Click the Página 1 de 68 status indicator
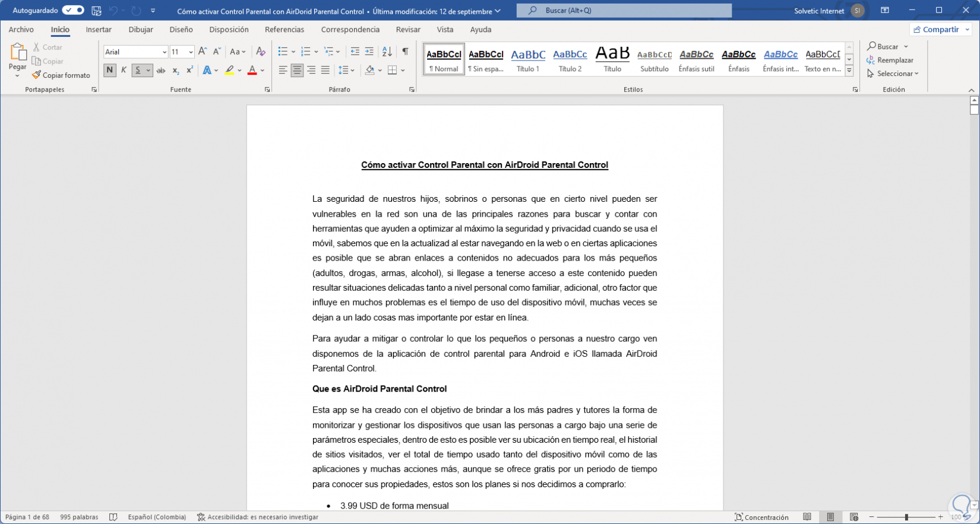The width and height of the screenshot is (980, 524). coord(27,517)
